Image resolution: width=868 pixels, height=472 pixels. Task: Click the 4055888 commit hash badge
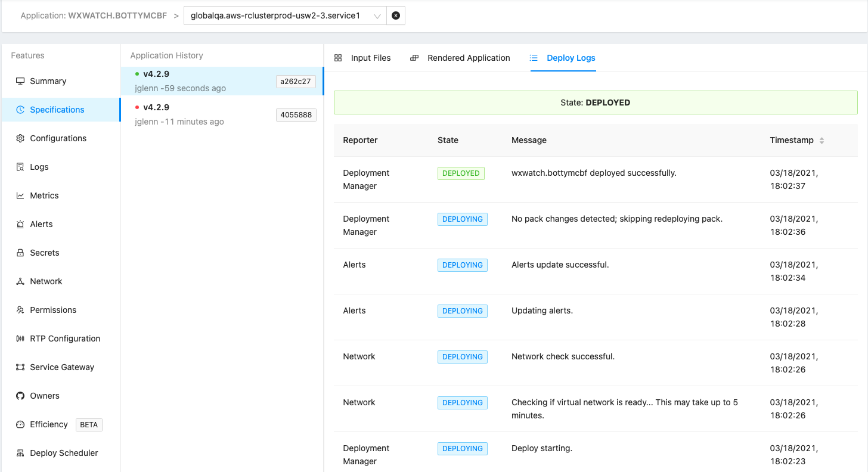point(296,115)
